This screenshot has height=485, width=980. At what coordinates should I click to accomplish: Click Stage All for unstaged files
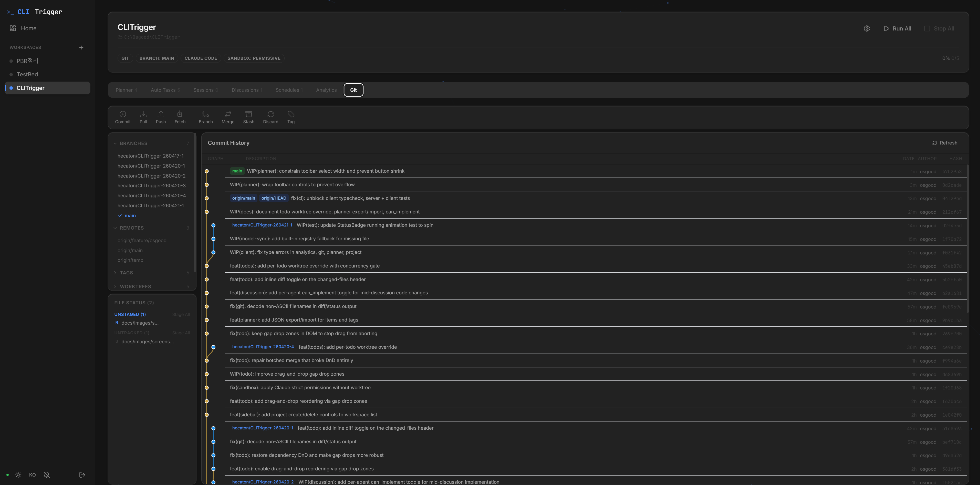pos(181,315)
